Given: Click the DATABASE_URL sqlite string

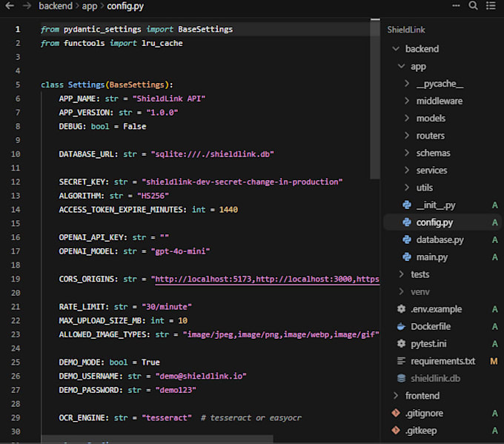Looking at the screenshot, I should tap(213, 154).
